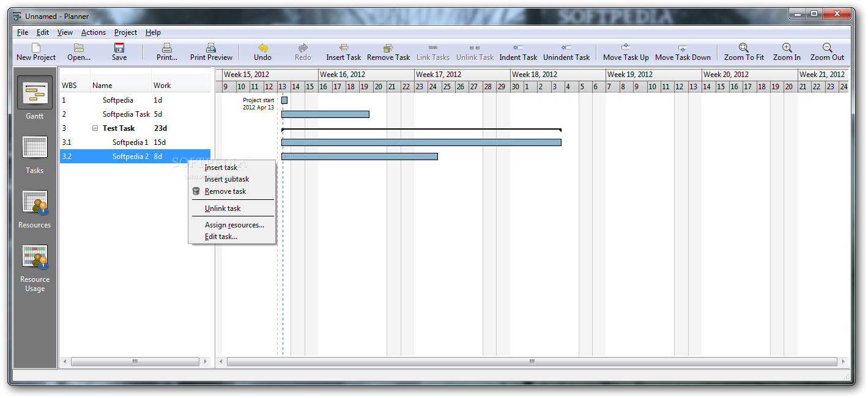Click the Test Task summary bar
This screenshot has height=398, width=868.
(421, 130)
